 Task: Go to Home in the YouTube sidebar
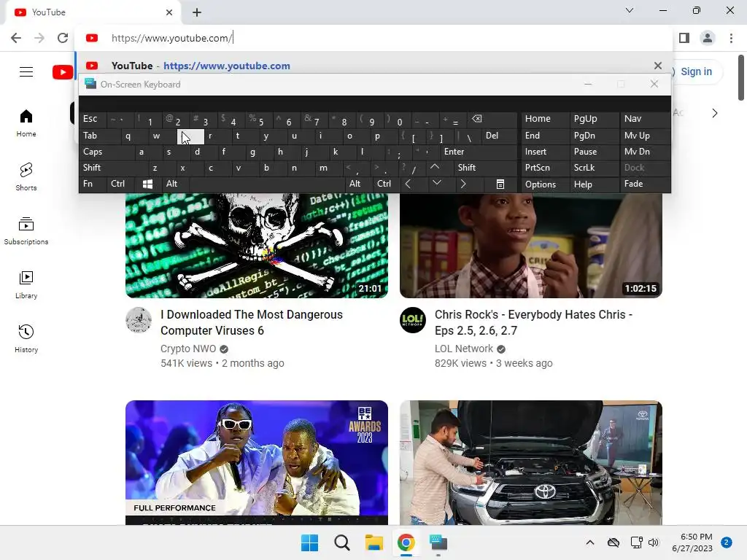point(26,122)
